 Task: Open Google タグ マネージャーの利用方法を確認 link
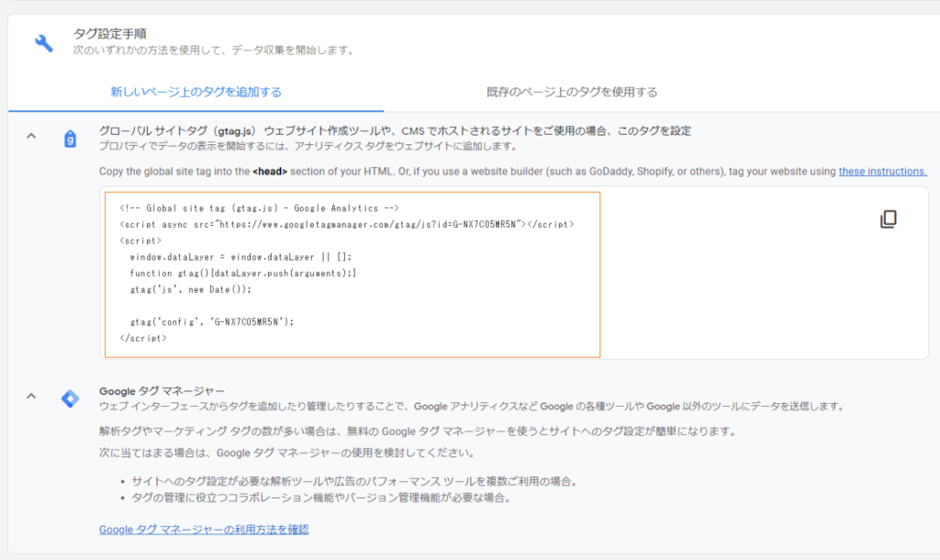(204, 530)
